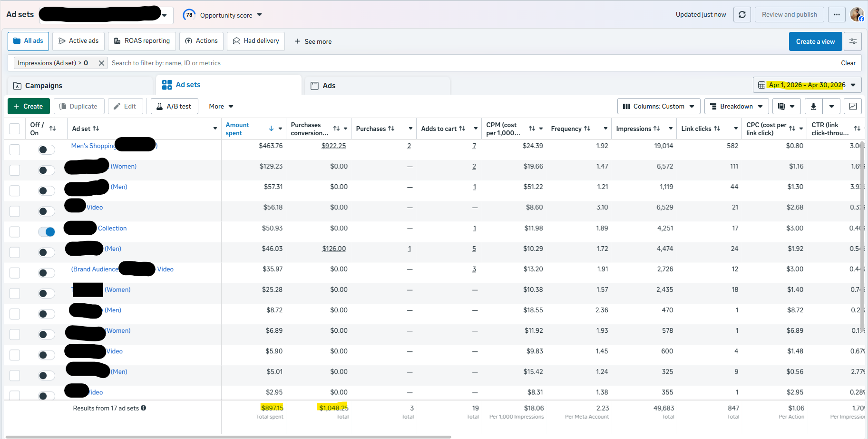Click the horizontal scrollbar at bottom
Image resolution: width=868 pixels, height=439 pixels.
pos(228,437)
